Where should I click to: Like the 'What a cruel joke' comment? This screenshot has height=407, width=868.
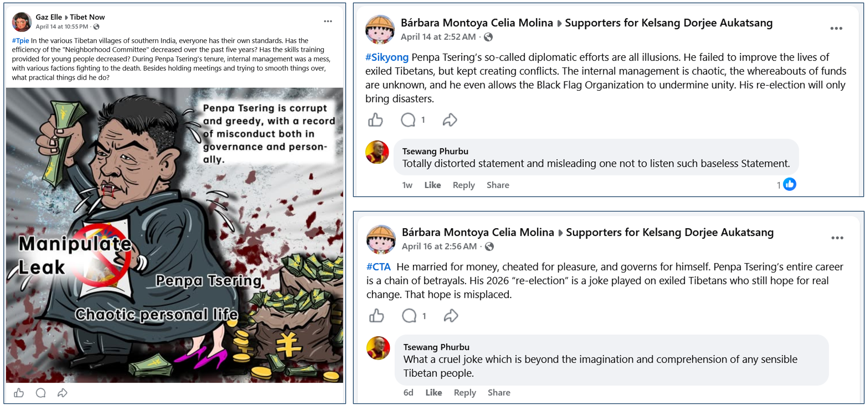coord(433,393)
